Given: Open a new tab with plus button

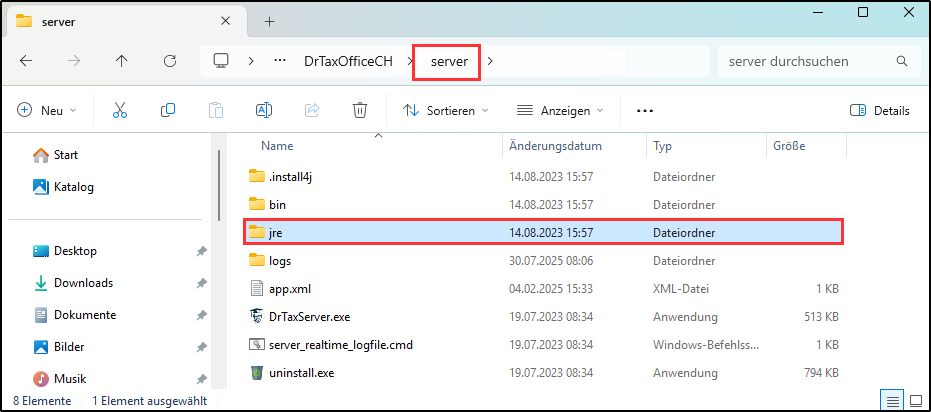Looking at the screenshot, I should tap(269, 21).
